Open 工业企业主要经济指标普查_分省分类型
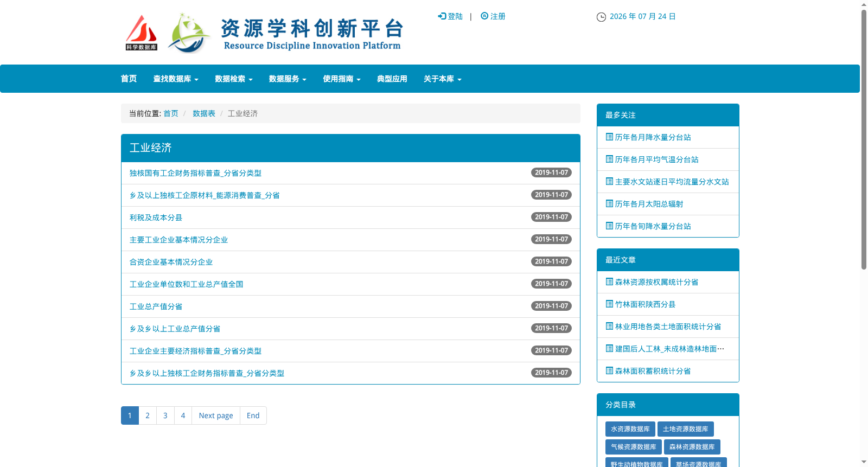The height and width of the screenshot is (467, 868). click(x=195, y=351)
